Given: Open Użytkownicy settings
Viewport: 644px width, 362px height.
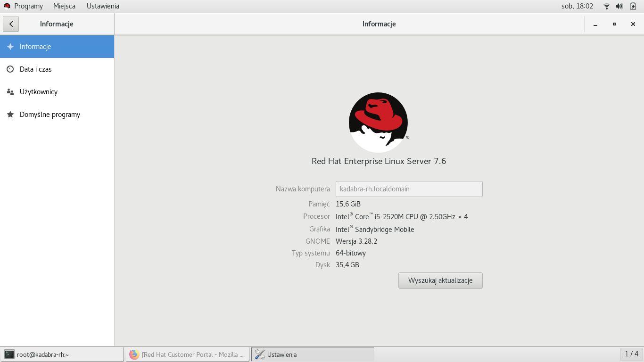Looking at the screenshot, I should (57, 92).
